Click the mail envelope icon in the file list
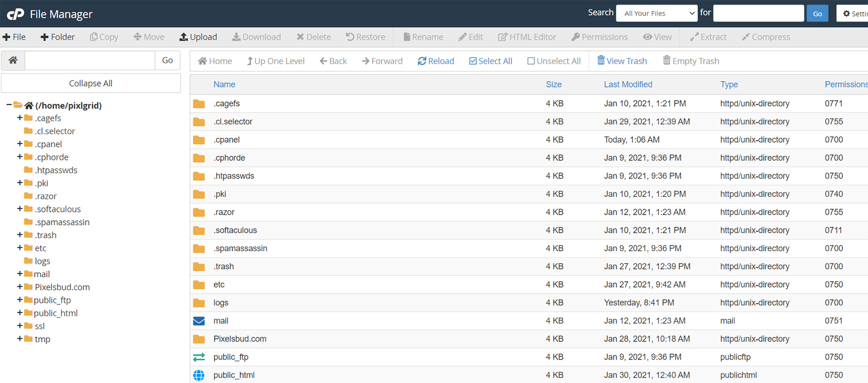The height and width of the screenshot is (383, 868). 199,321
